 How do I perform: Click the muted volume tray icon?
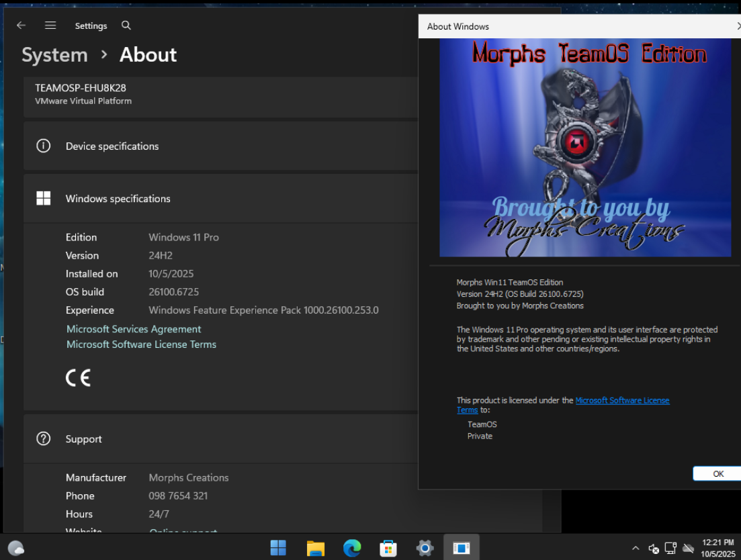coord(654,549)
